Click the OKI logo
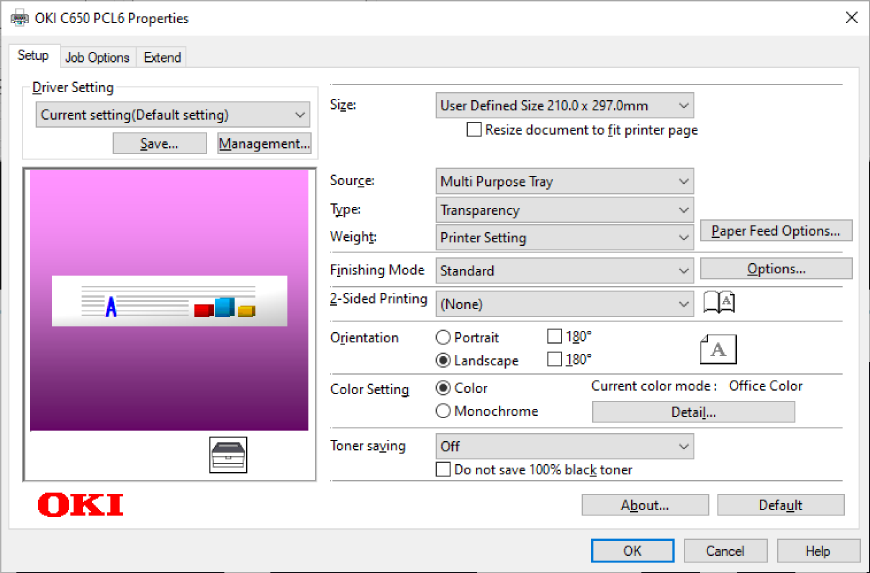Image resolution: width=870 pixels, height=573 pixels. click(80, 505)
